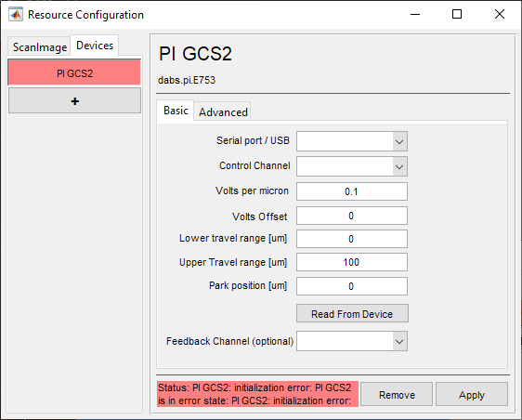Select the Upper Travel range field
The width and height of the screenshot is (522, 420).
352,262
